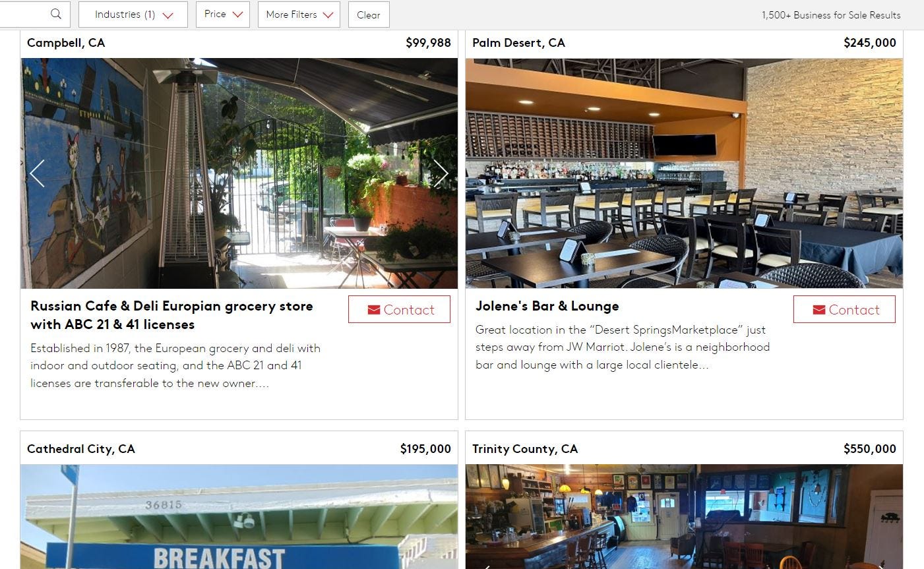Click in the search input field
Screen dimensions: 924x569
click(x=23, y=14)
